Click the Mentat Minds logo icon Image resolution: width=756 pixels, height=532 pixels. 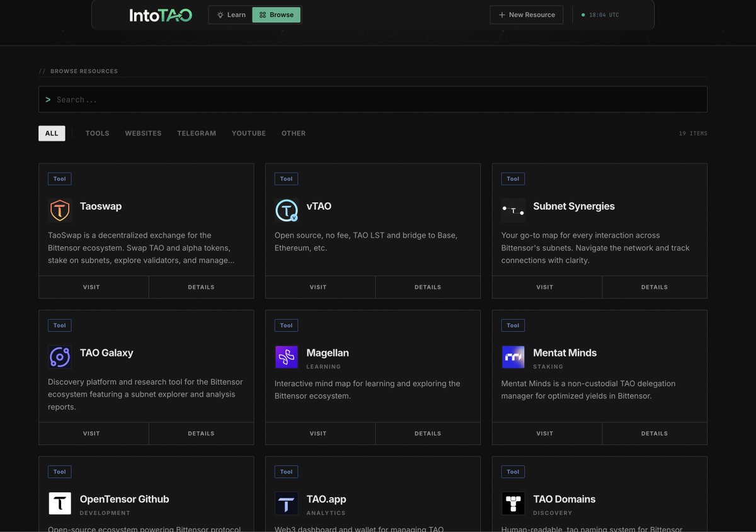point(513,357)
